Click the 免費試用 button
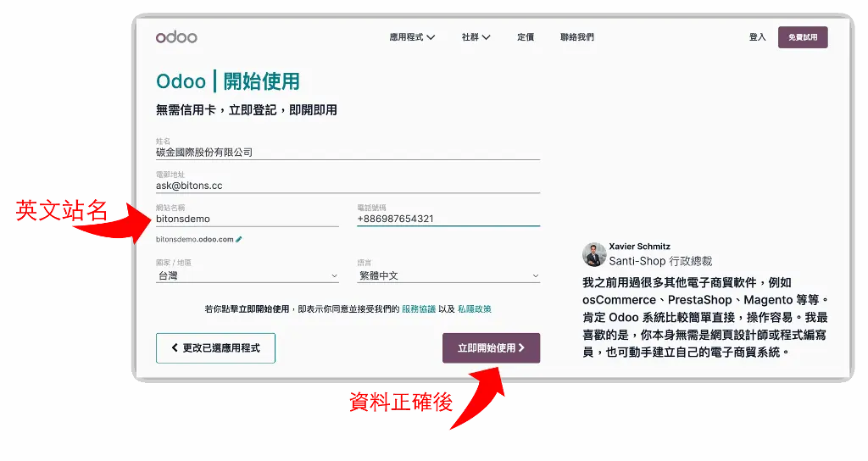The height and width of the screenshot is (461, 868). (x=803, y=37)
